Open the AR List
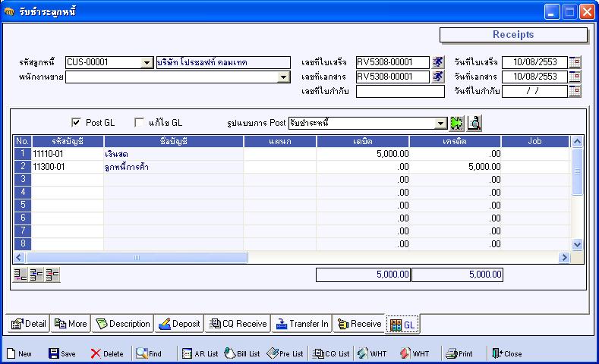The height and width of the screenshot is (364, 599). pyautogui.click(x=200, y=353)
